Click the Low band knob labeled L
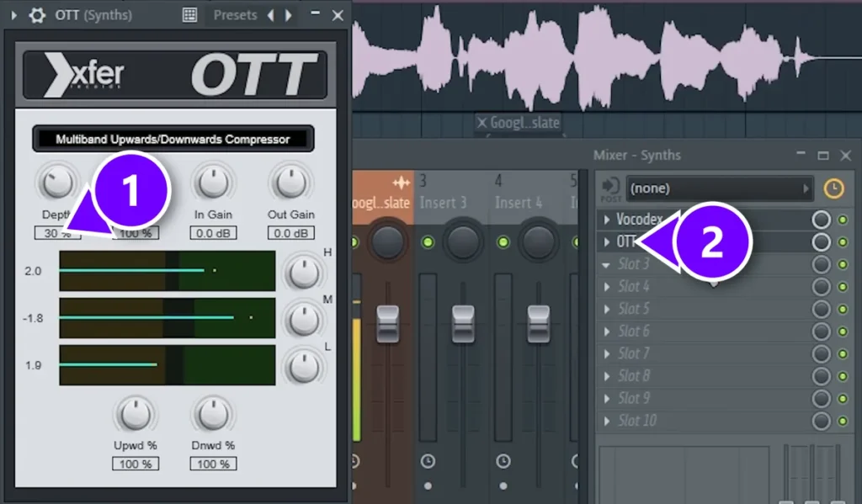 click(303, 366)
